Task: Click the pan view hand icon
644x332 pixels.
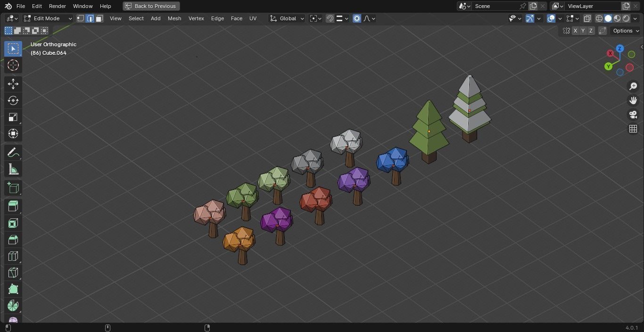Action: (x=633, y=100)
